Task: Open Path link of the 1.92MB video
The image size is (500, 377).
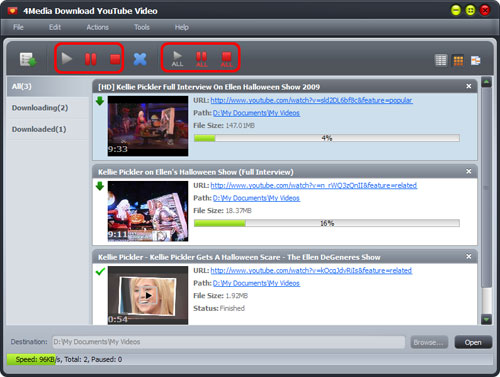Action: coord(256,283)
